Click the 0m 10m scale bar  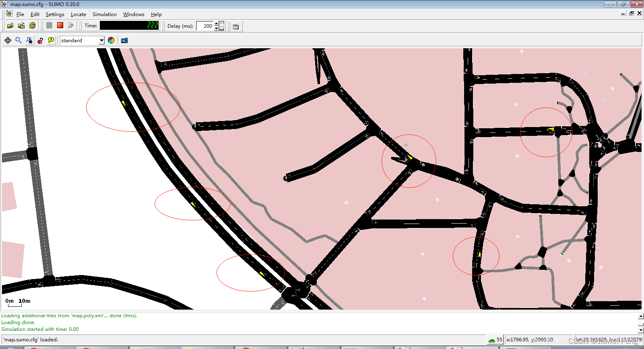pos(18,302)
